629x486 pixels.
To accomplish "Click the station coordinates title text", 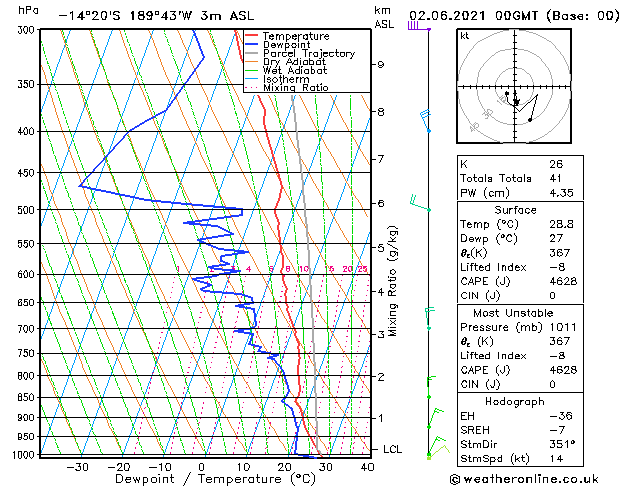I will [x=156, y=16].
